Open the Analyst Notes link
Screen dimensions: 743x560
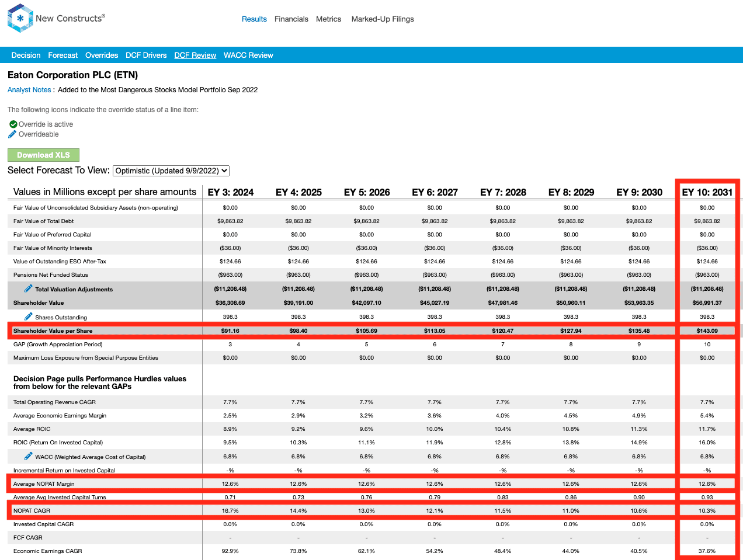click(x=29, y=90)
